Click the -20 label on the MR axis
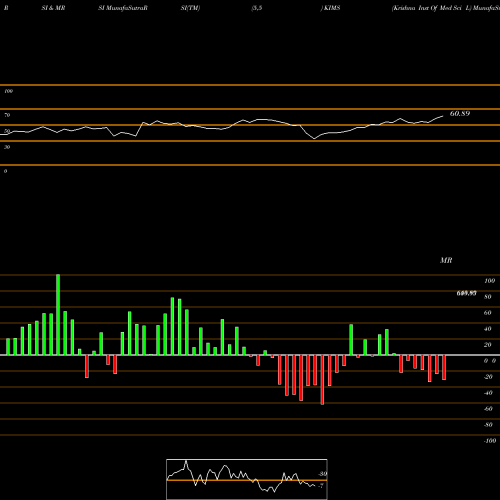The image size is (500, 500). pos(488,377)
